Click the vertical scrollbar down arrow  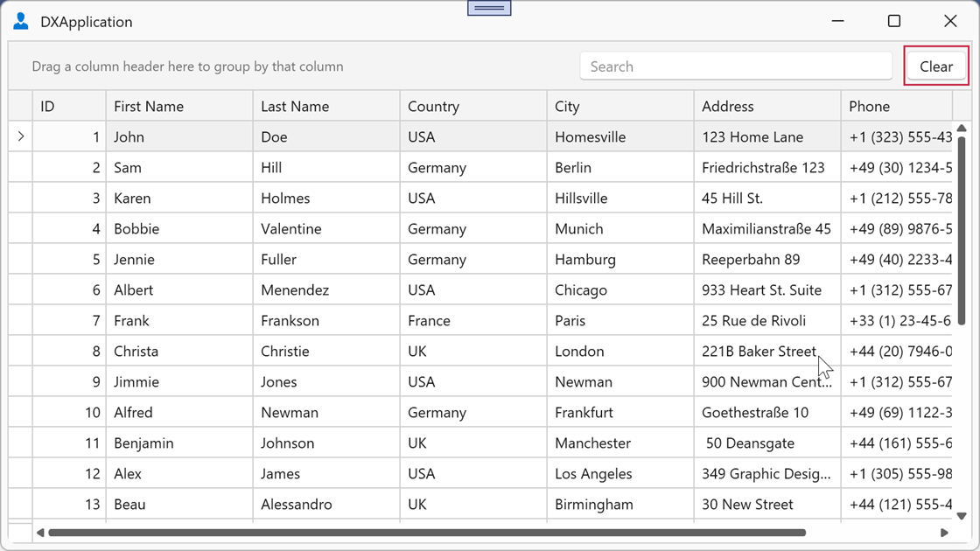(962, 516)
